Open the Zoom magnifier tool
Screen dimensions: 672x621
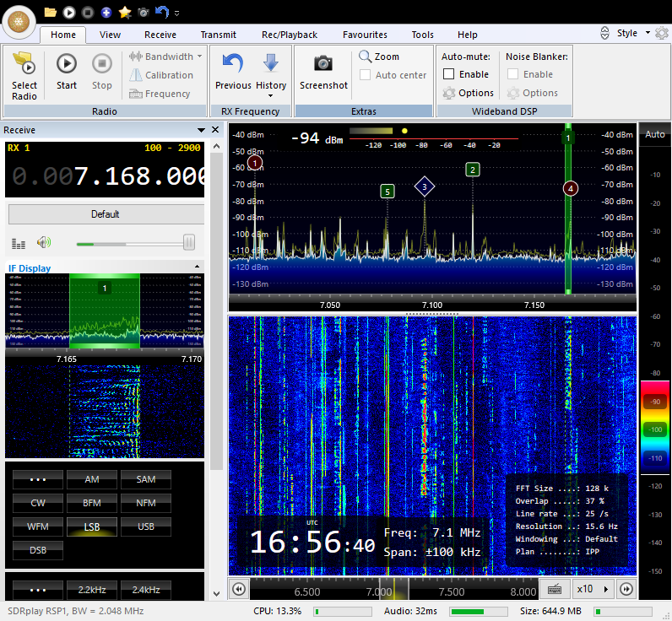click(366, 56)
